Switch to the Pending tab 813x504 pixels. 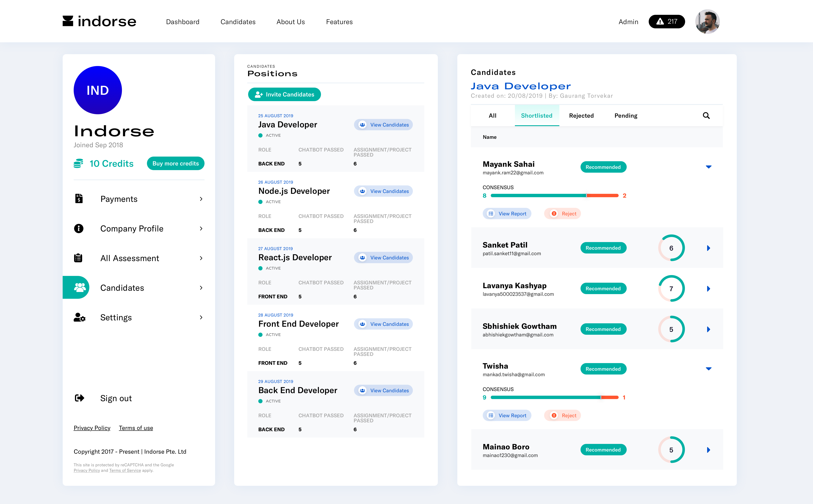click(626, 116)
